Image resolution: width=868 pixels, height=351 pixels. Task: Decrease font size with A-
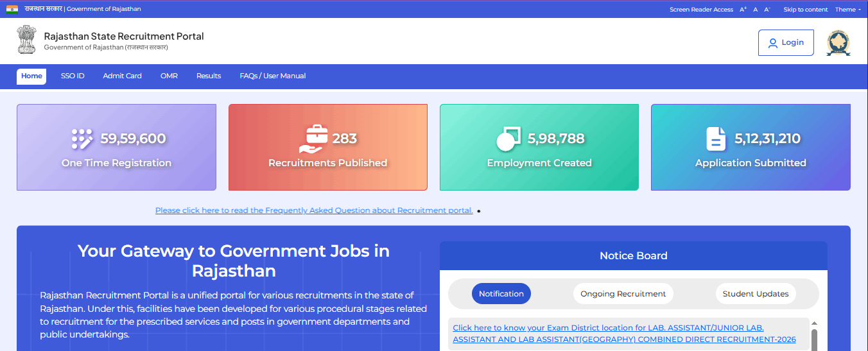(x=767, y=10)
